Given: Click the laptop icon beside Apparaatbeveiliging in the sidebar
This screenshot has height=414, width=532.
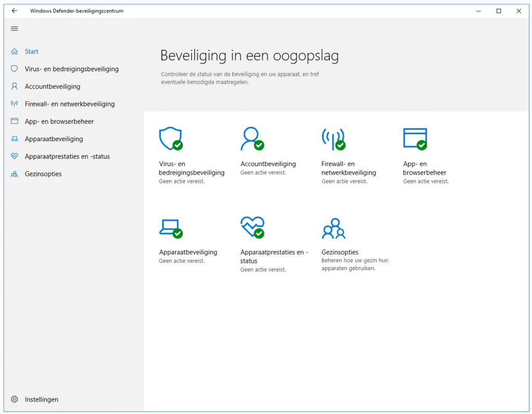Looking at the screenshot, I should (x=14, y=139).
